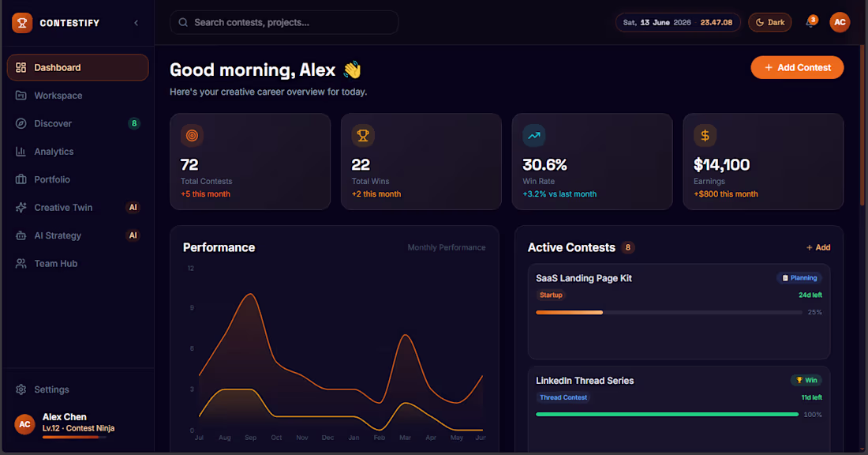Click the Total Contests target icon
The width and height of the screenshot is (868, 455).
[x=192, y=135]
